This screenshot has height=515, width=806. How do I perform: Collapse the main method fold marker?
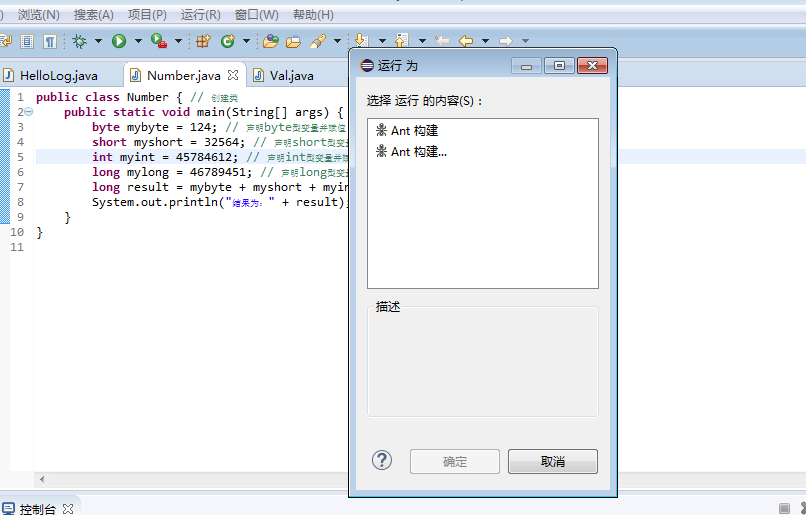[x=29, y=112]
